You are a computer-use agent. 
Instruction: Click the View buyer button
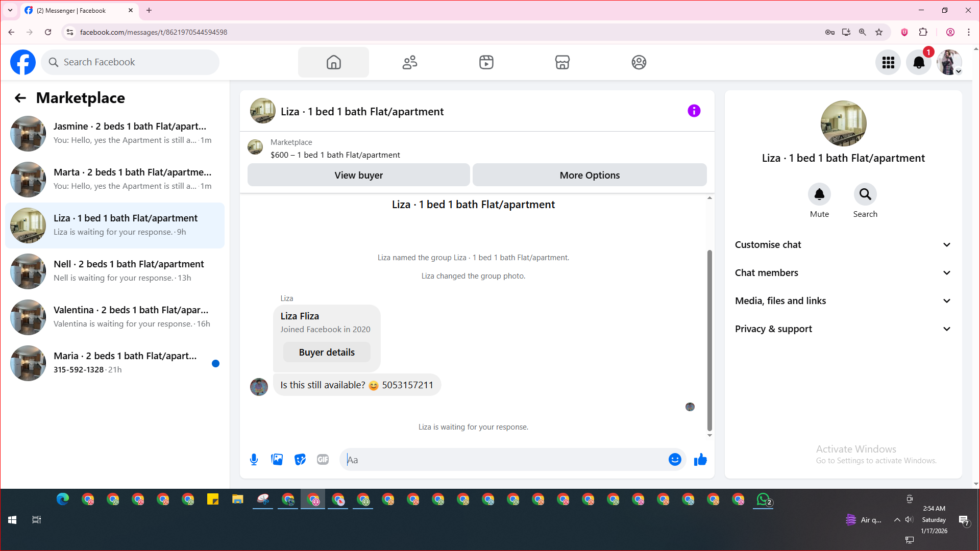[358, 175]
